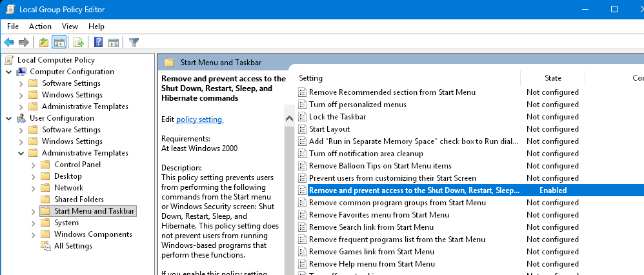This screenshot has height=275, width=644.
Task: Open the Action menu
Action: [40, 26]
